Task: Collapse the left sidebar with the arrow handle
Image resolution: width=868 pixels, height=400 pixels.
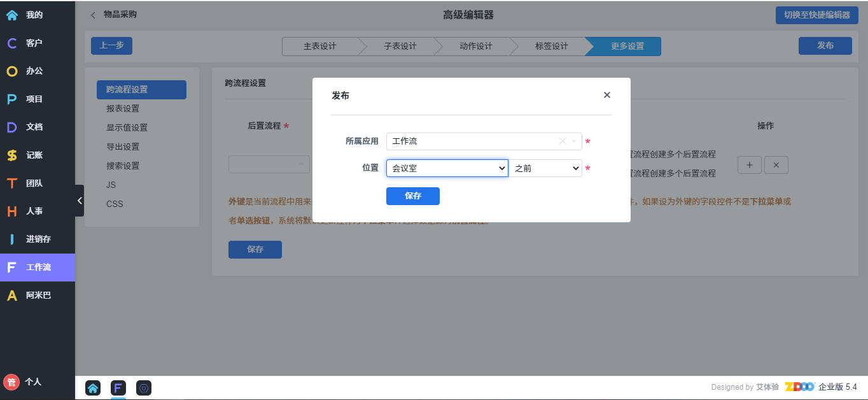Action: [x=80, y=201]
